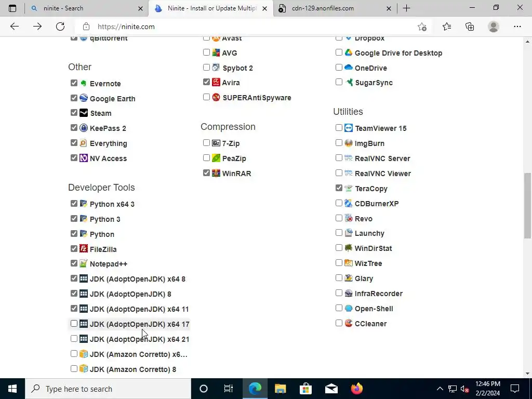Open the notification center
The width and height of the screenshot is (532, 399).
point(515,389)
